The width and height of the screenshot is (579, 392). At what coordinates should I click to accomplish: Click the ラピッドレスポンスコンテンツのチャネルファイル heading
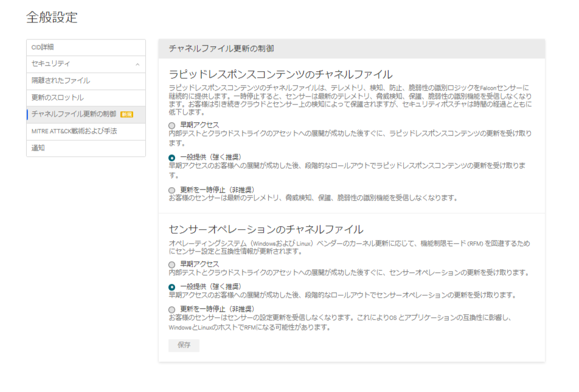[280, 75]
